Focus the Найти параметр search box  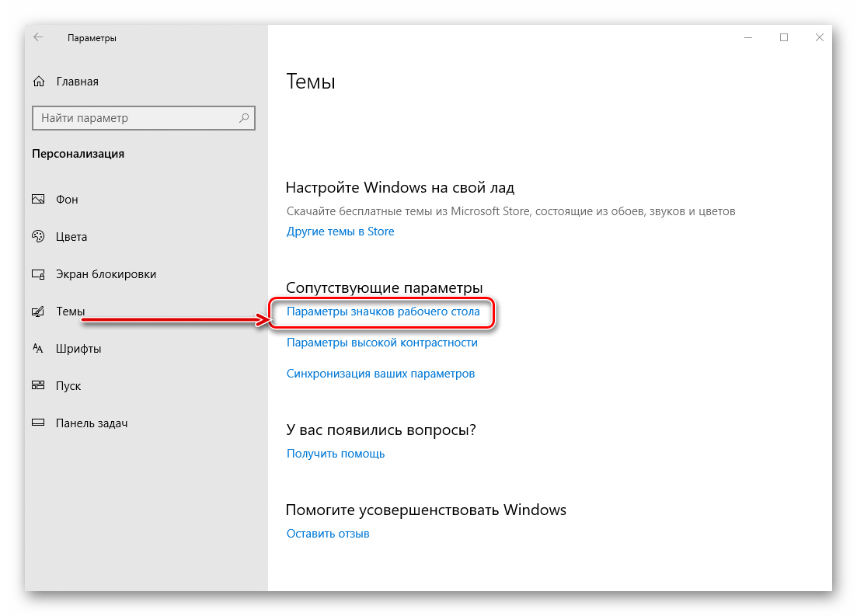pos(144,118)
